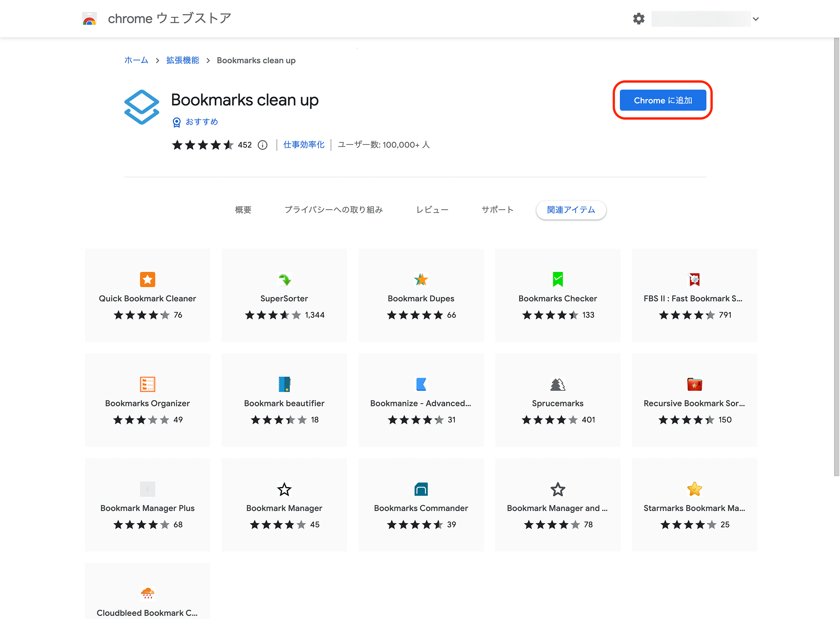Click the Recursive Bookmark Sorter red folder icon

[x=695, y=384]
